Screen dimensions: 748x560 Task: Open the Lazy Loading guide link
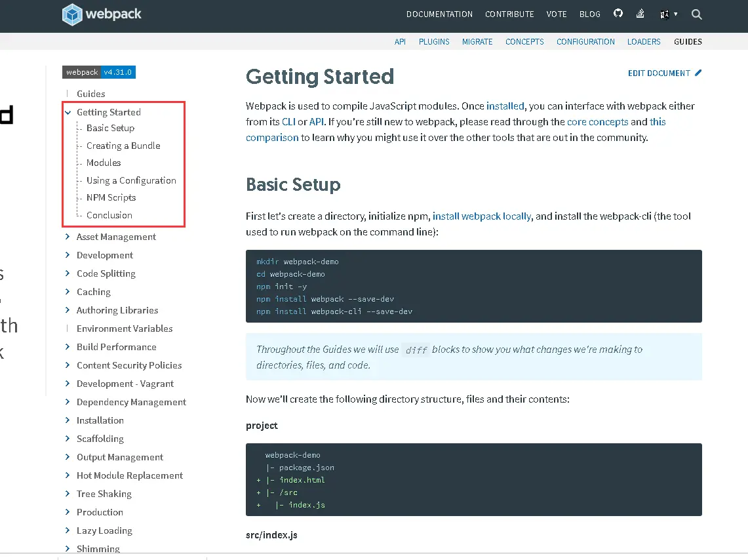tap(104, 530)
